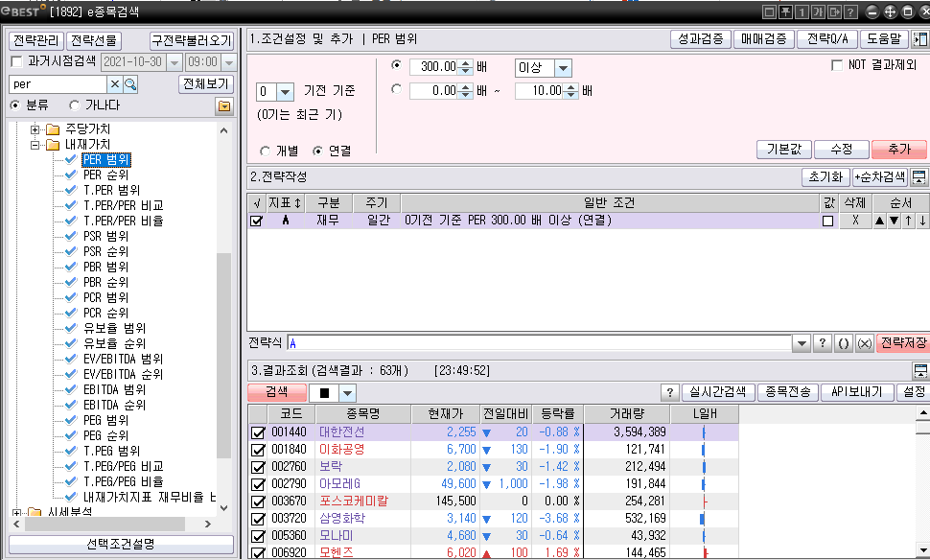
Task: Check the NOT 결과제외 checkbox
Action: point(837,65)
